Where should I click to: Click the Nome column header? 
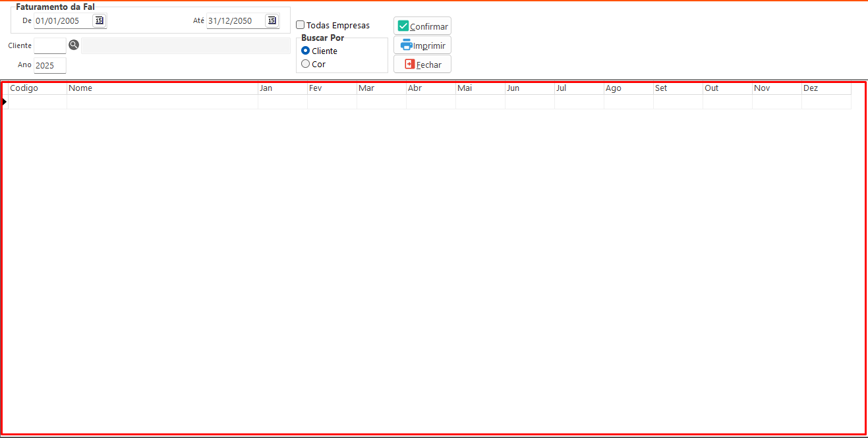[x=162, y=88]
